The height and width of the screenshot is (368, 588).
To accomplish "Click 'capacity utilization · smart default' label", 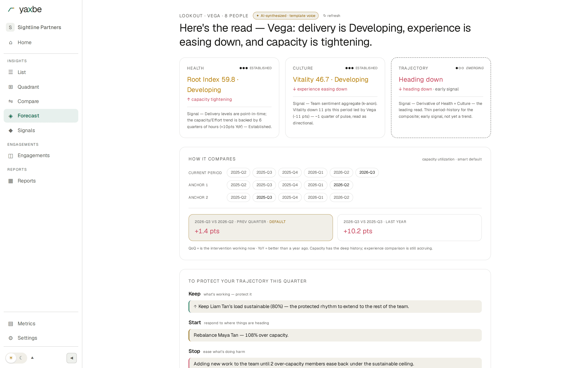I will 452,159.
